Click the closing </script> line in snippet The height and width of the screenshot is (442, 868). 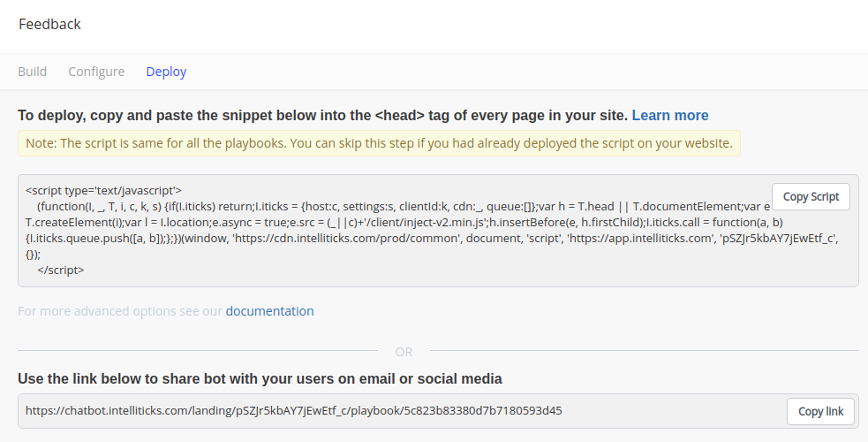61,271
